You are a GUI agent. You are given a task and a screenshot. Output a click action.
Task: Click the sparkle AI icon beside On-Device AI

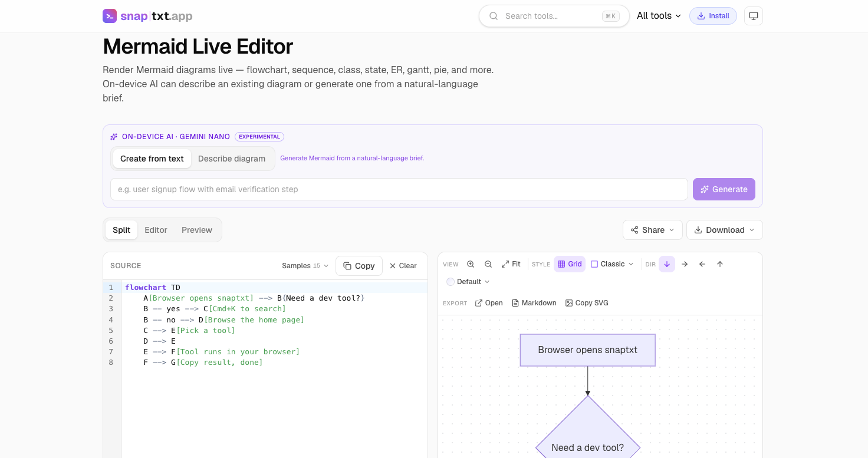pyautogui.click(x=114, y=137)
